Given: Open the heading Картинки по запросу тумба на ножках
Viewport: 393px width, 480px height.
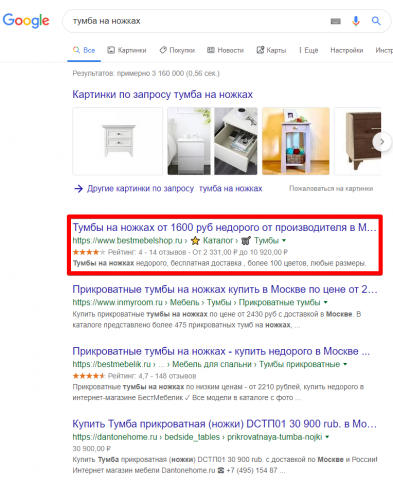Looking at the screenshot, I should (163, 94).
